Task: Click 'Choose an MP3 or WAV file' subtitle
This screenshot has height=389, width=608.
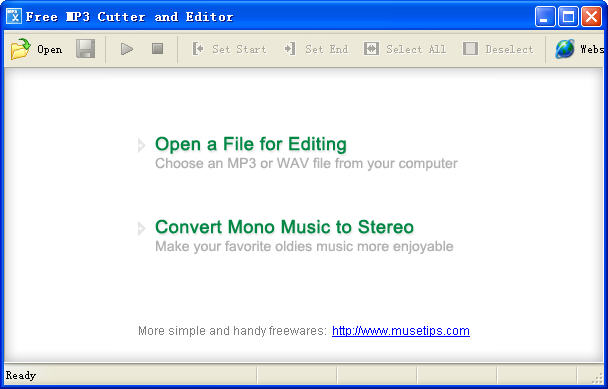Action: [x=306, y=163]
